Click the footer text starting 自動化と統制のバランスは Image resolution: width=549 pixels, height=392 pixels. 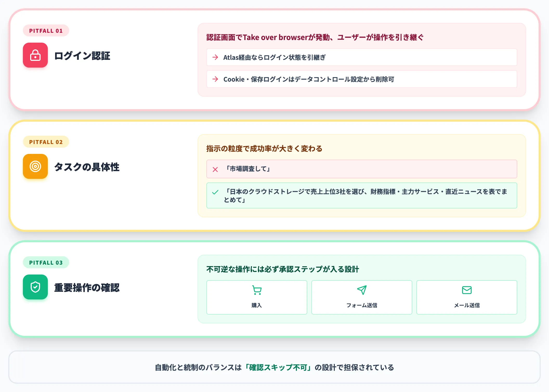click(x=274, y=368)
